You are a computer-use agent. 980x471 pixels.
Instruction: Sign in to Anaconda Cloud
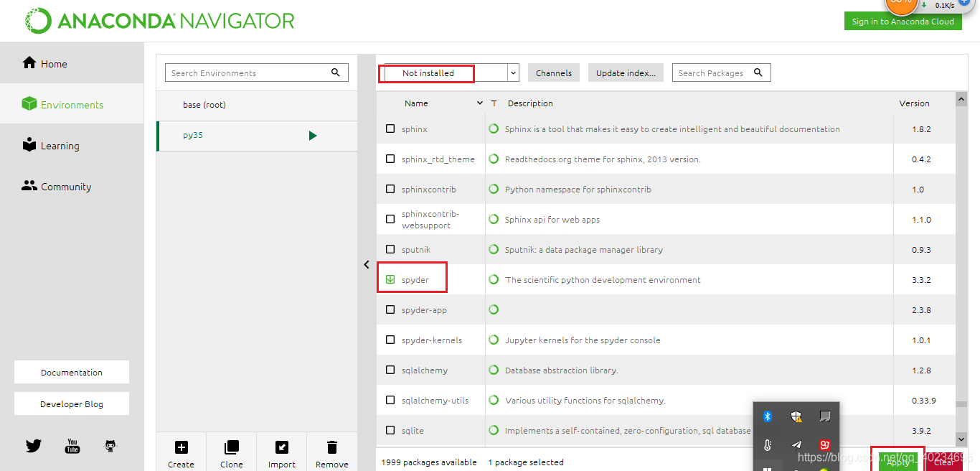pyautogui.click(x=903, y=21)
